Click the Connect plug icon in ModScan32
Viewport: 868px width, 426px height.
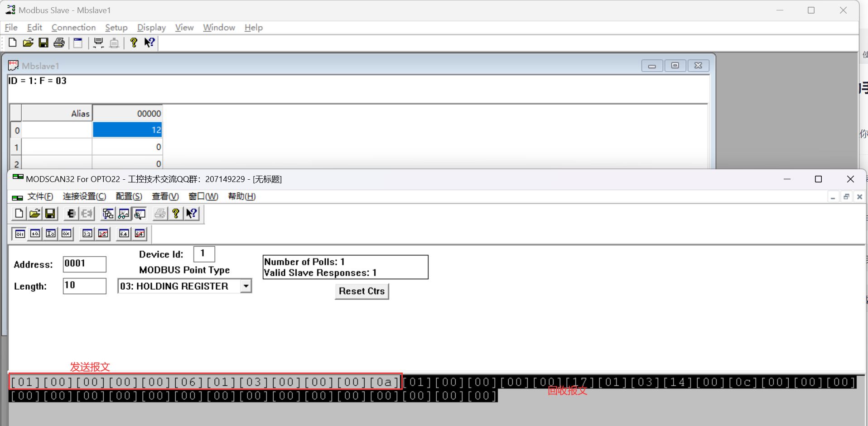coord(71,213)
